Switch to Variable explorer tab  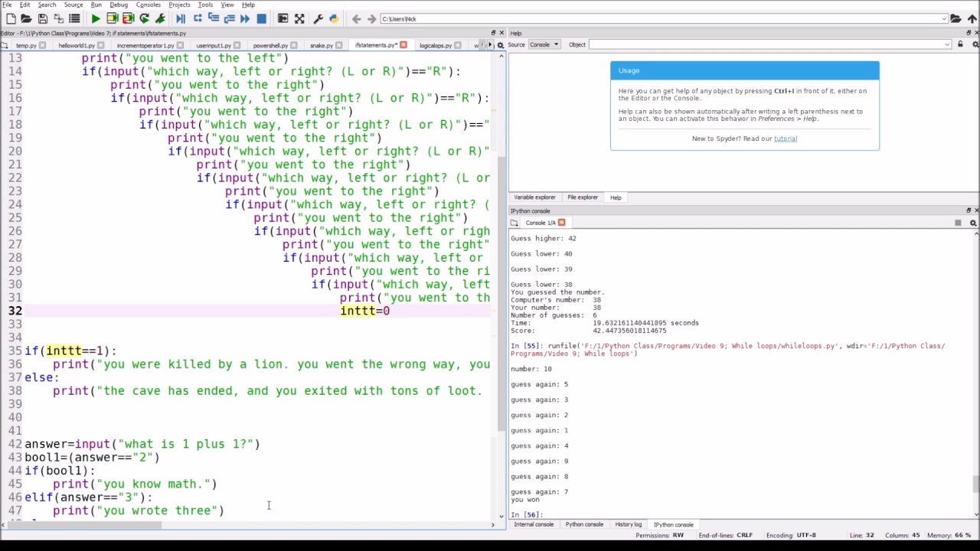[x=534, y=197]
